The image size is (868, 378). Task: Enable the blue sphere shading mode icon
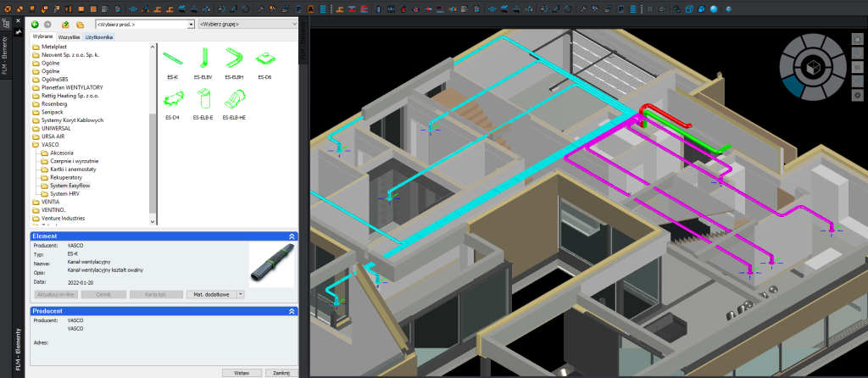(714, 8)
